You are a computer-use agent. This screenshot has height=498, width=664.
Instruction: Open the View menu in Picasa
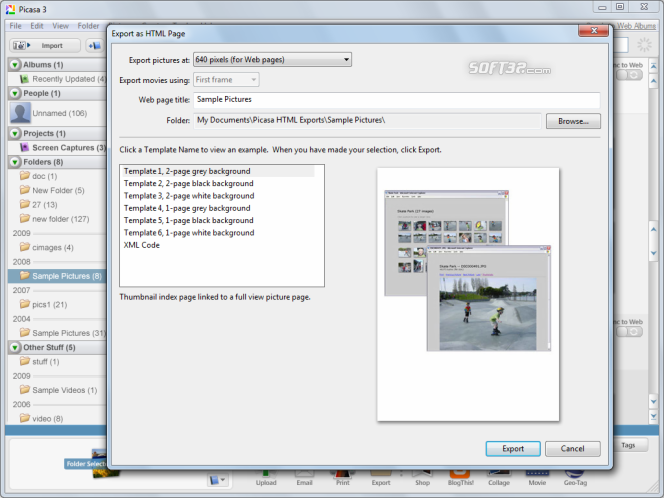coord(61,26)
